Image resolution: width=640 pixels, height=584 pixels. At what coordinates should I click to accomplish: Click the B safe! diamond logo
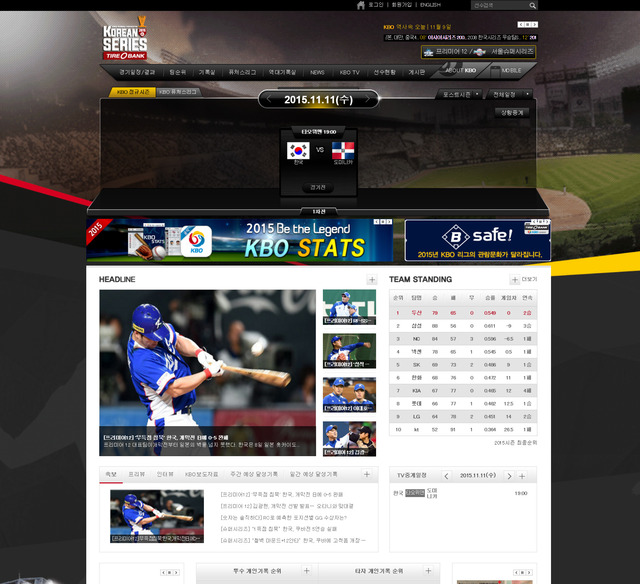click(456, 236)
